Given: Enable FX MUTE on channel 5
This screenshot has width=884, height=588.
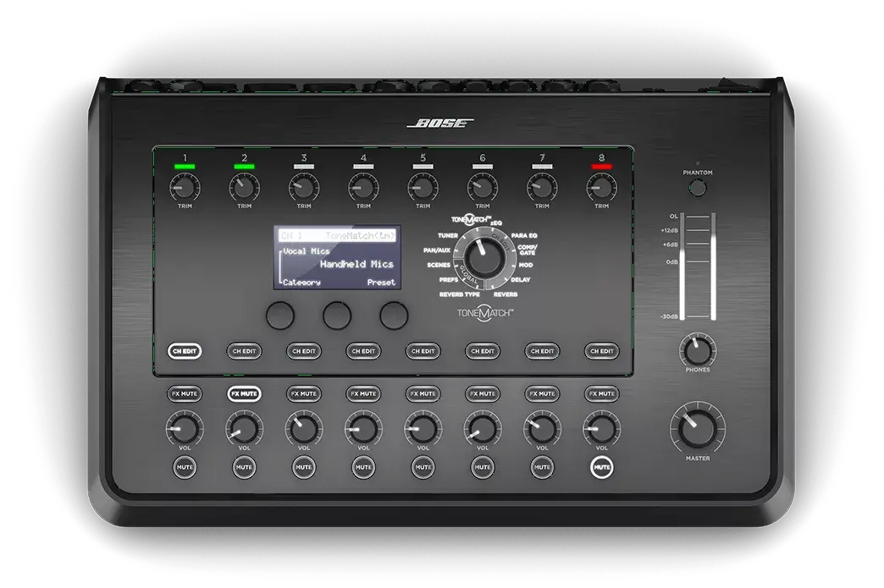Looking at the screenshot, I should pos(423,393).
